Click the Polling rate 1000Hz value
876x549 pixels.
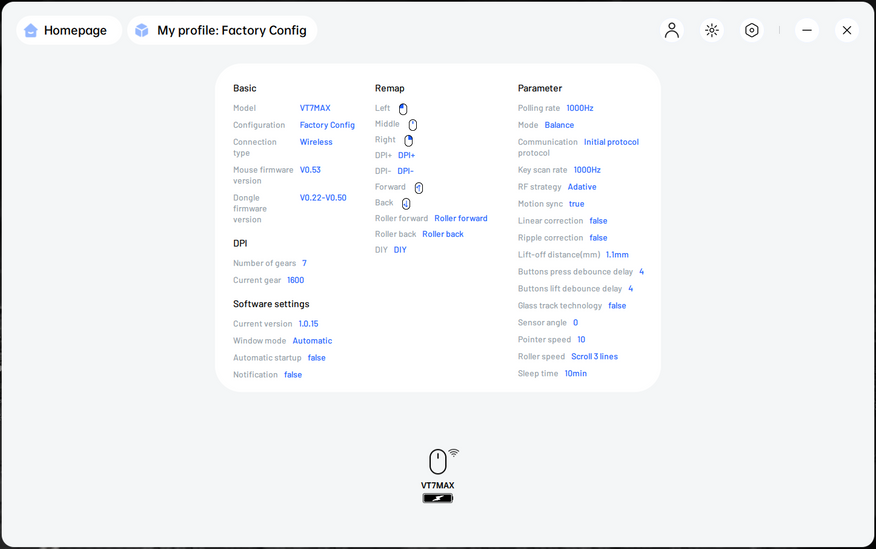pyautogui.click(x=580, y=108)
